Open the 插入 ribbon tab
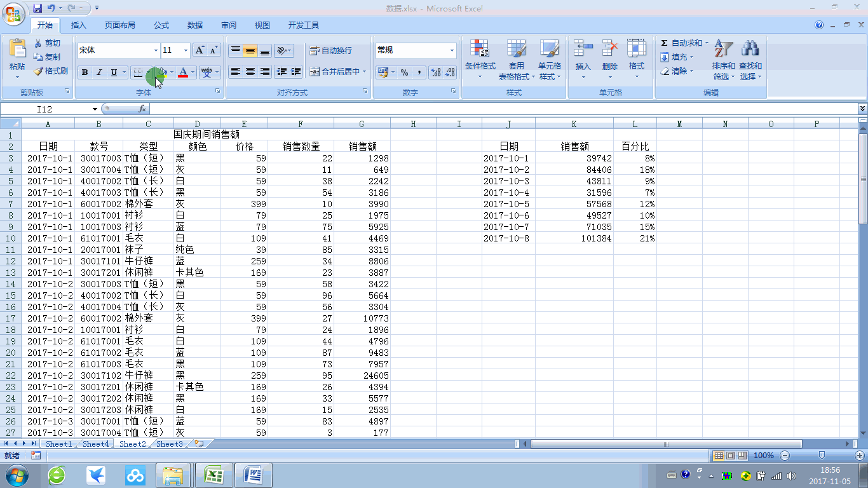This screenshot has height=488, width=868. (x=79, y=25)
